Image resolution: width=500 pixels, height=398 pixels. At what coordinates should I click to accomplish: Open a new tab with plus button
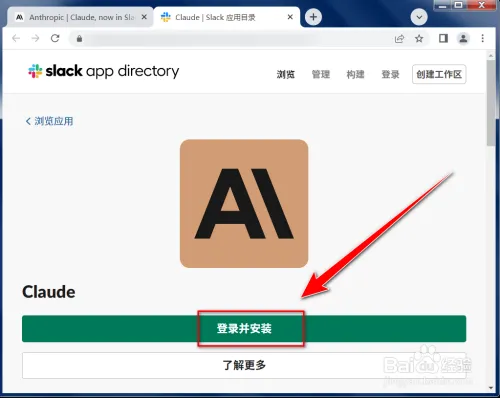(313, 17)
